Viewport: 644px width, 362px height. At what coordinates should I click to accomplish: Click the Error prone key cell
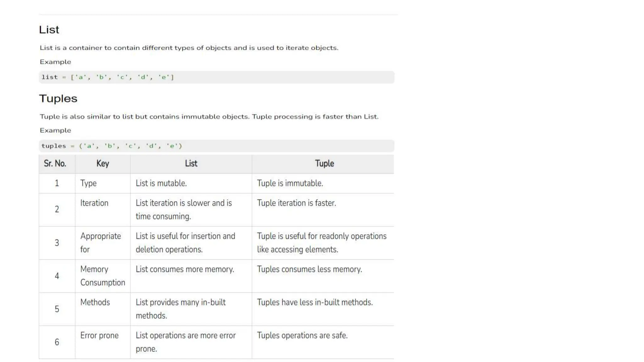click(103, 342)
